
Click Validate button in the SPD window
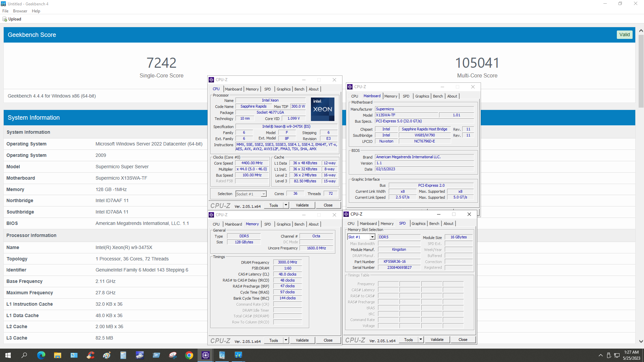tap(437, 340)
